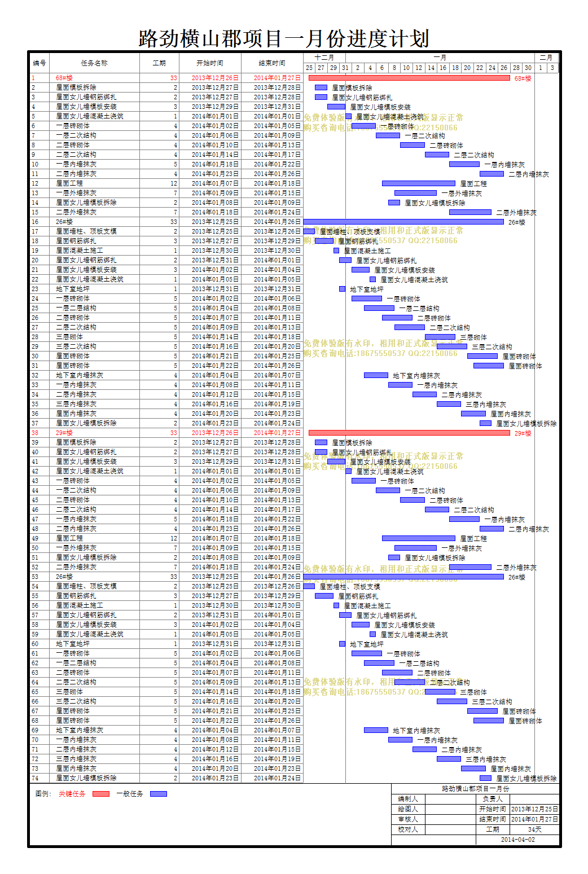588x874 pixels.
Task: Select task name 一层二层结构 in table row 25
Action: (76, 308)
